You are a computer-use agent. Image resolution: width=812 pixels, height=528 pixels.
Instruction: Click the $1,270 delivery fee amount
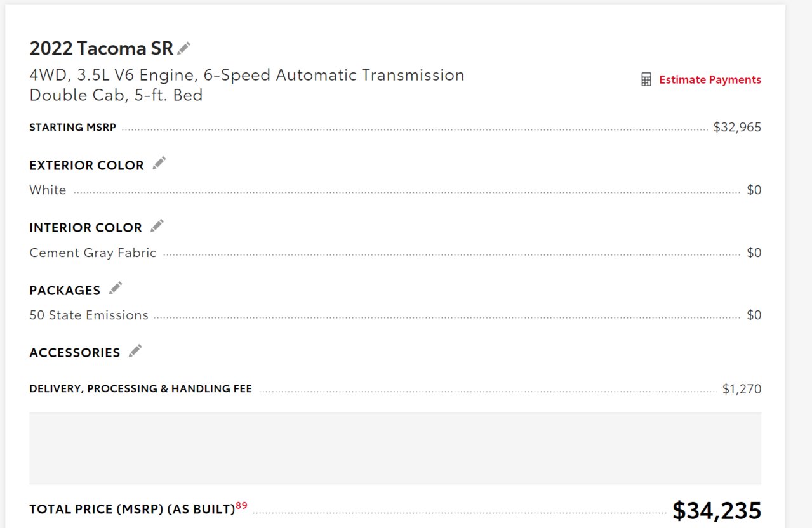(742, 389)
